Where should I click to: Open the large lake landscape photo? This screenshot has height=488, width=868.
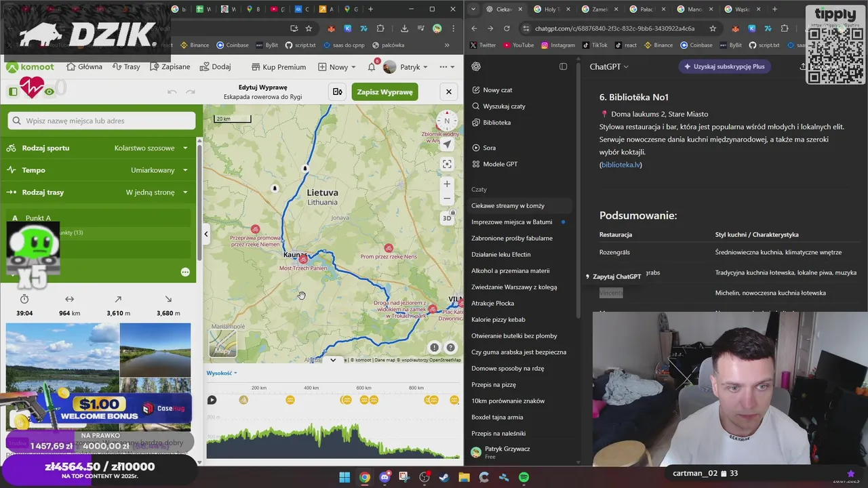tap(62, 376)
